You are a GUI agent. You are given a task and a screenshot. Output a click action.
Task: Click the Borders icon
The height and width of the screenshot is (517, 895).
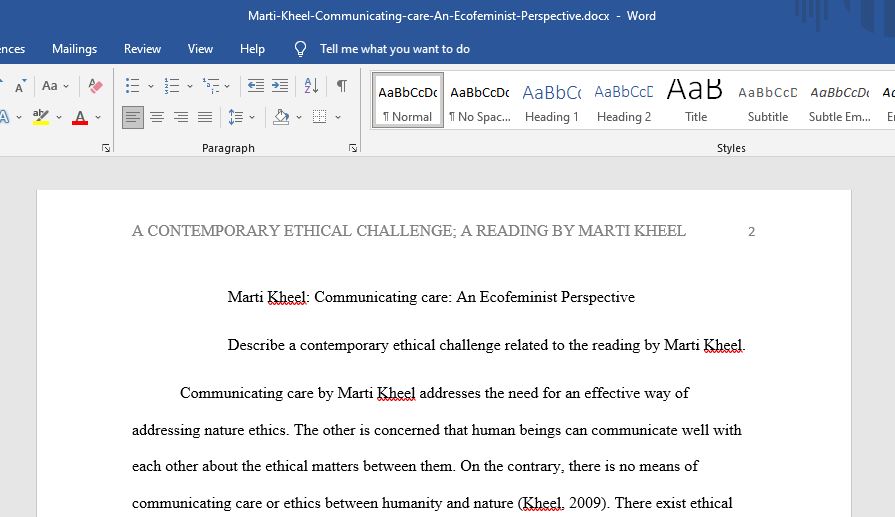[x=320, y=118]
